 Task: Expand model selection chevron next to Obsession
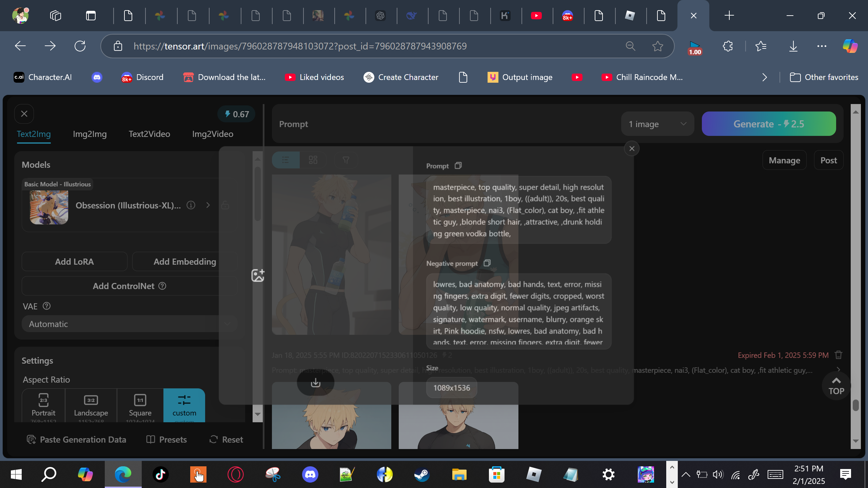click(x=208, y=205)
